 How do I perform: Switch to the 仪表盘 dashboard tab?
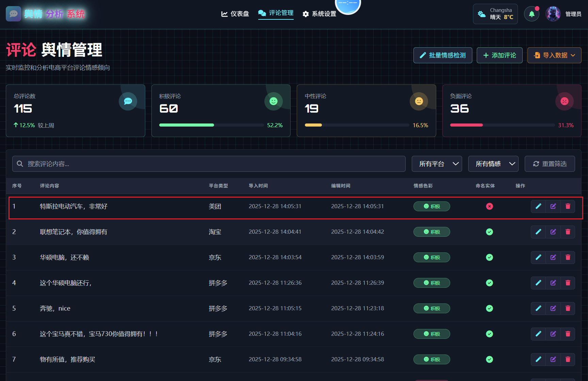pyautogui.click(x=235, y=14)
